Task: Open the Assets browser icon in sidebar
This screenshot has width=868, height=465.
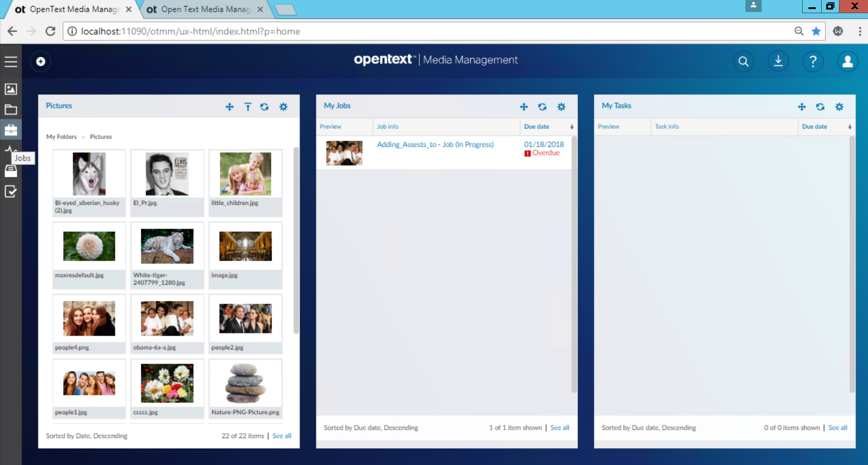Action: [x=11, y=89]
